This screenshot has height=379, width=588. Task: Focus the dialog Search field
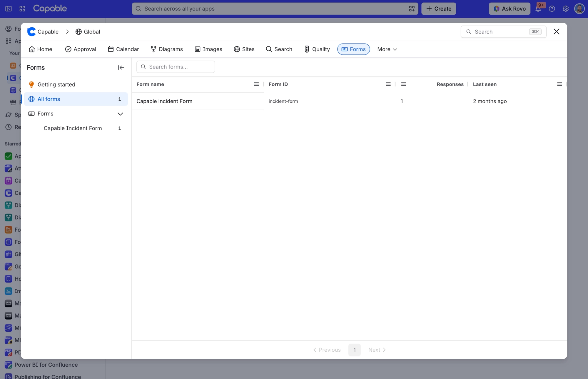[503, 32]
